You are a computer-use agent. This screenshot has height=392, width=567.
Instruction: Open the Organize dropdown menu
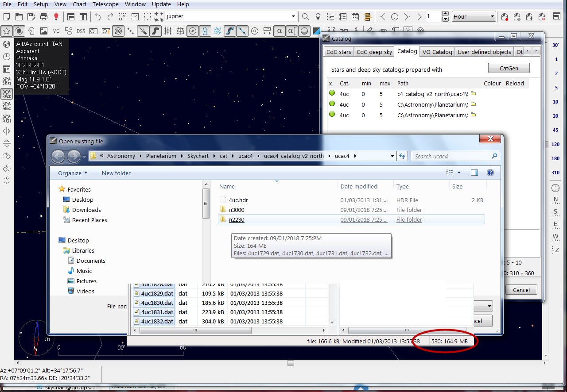(x=73, y=173)
